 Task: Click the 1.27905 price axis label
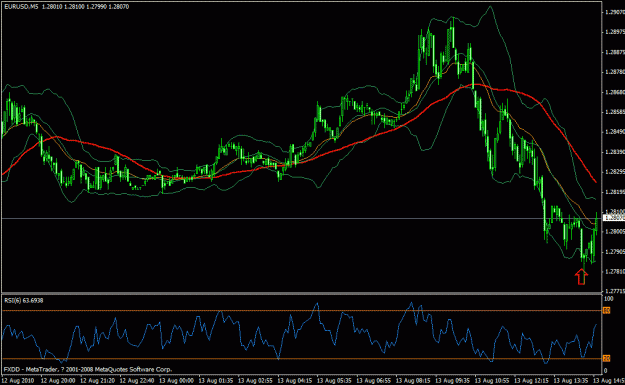click(x=615, y=251)
